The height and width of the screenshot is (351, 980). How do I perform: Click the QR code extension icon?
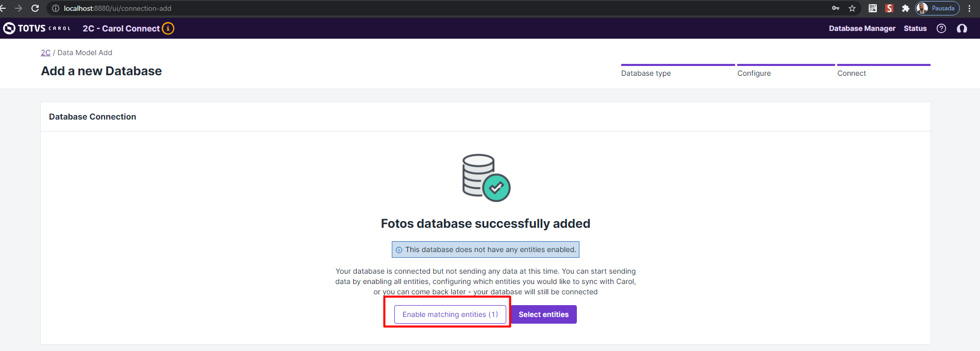tap(873, 8)
